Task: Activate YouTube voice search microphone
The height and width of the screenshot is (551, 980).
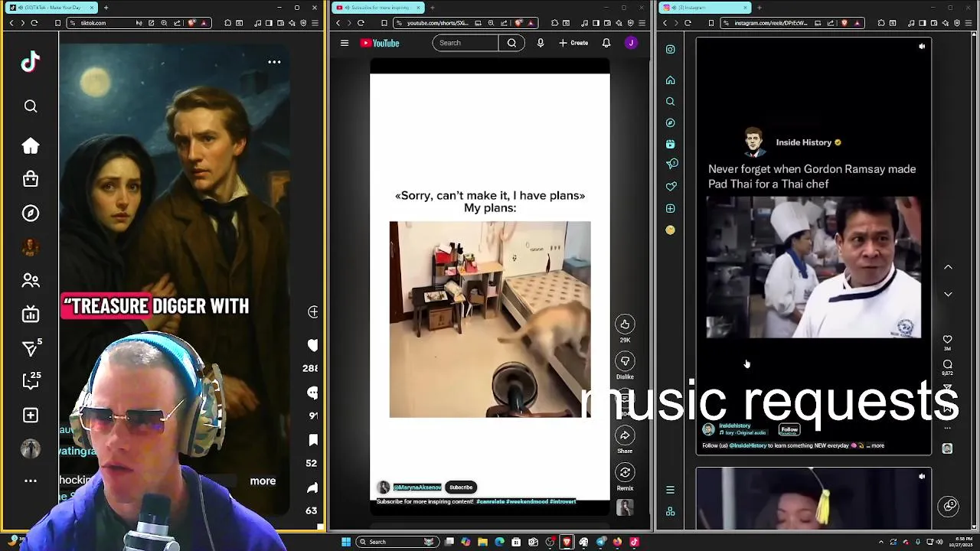Action: click(541, 43)
